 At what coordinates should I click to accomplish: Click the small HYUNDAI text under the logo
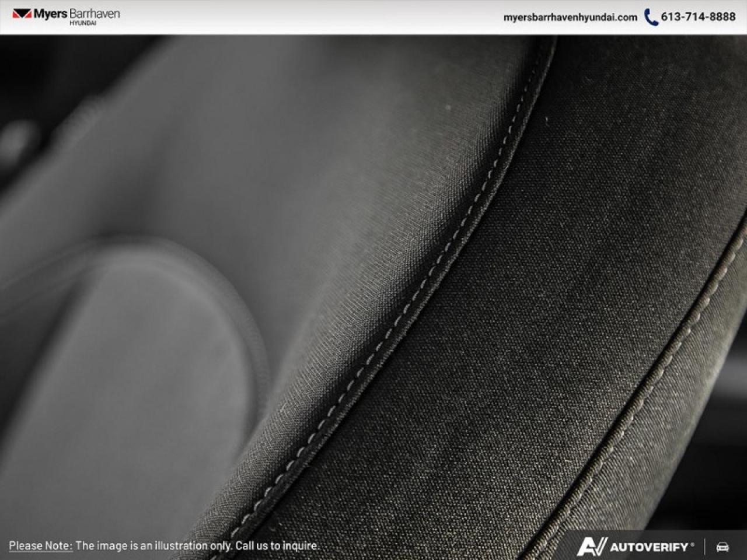[x=83, y=23]
